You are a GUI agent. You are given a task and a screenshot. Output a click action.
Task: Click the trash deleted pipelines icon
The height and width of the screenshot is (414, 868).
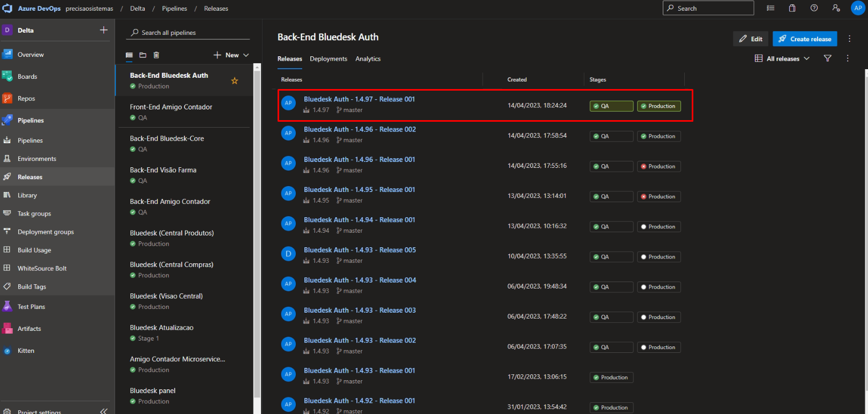pos(156,55)
